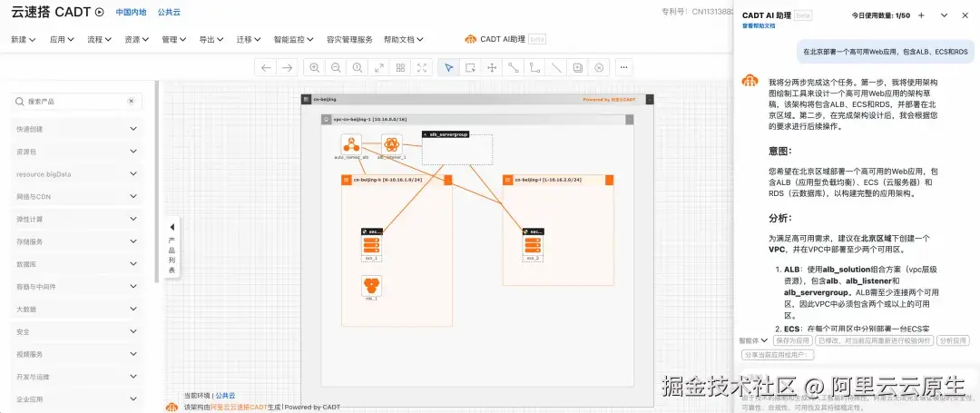Open the 容灾管理服务 menu item
Image resolution: width=980 pixels, height=413 pixels.
pyautogui.click(x=349, y=39)
